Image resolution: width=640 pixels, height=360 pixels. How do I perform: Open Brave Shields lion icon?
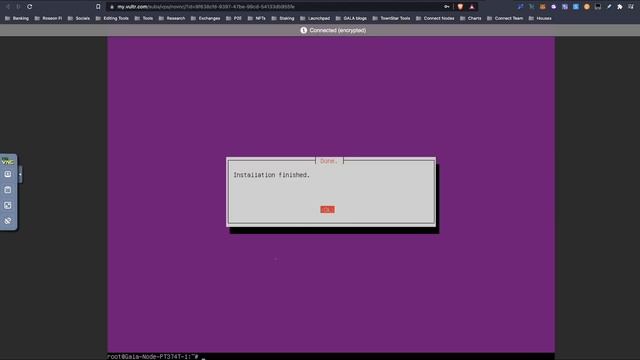[460, 7]
